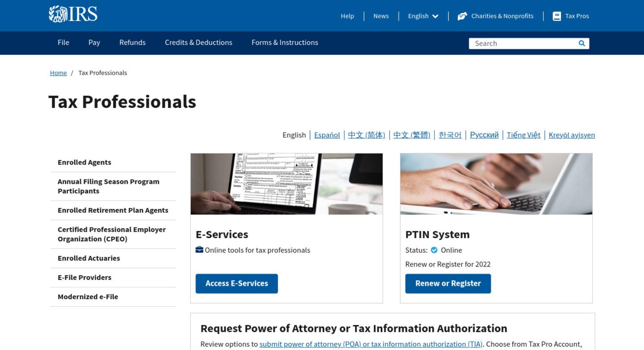Switch the page to Español

click(327, 135)
